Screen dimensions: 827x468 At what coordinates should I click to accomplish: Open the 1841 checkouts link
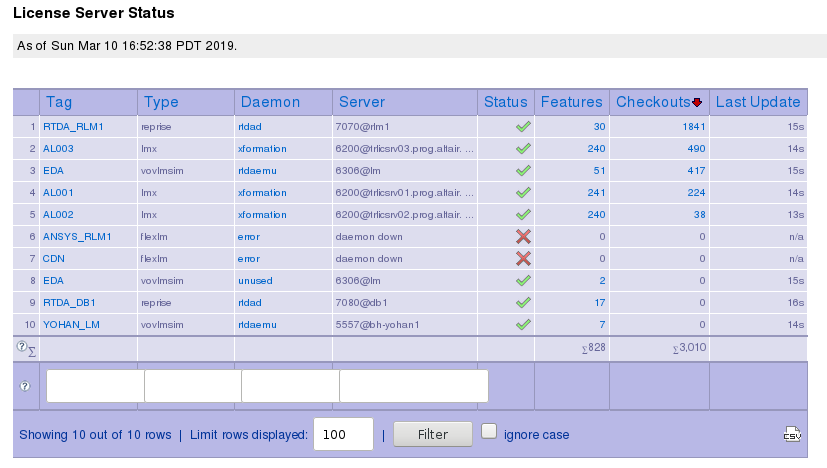[694, 127]
